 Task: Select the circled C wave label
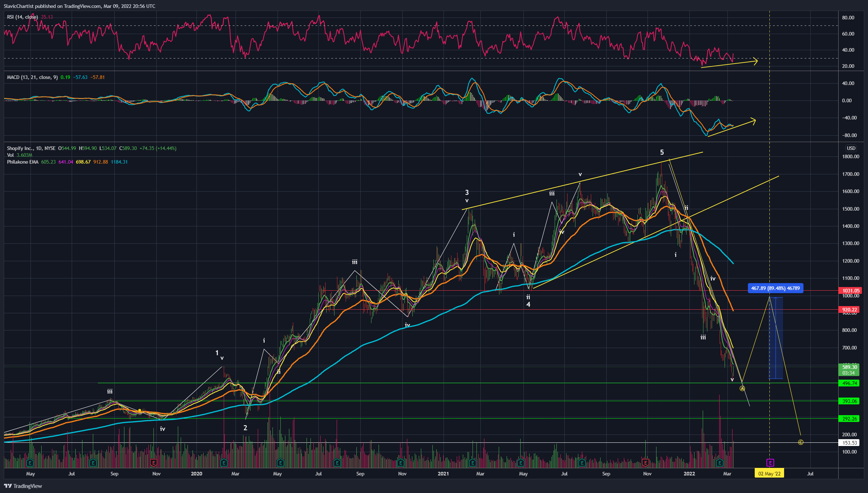[801, 442]
